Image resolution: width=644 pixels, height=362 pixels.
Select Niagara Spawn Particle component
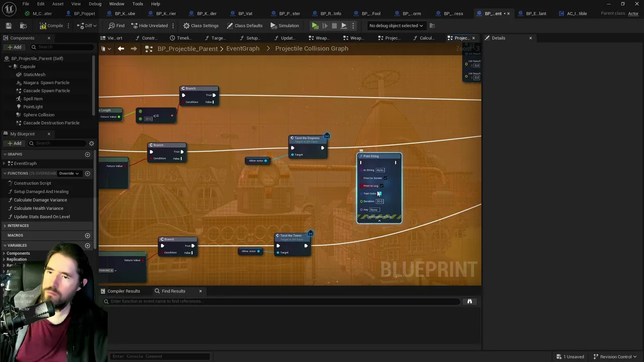(x=46, y=82)
